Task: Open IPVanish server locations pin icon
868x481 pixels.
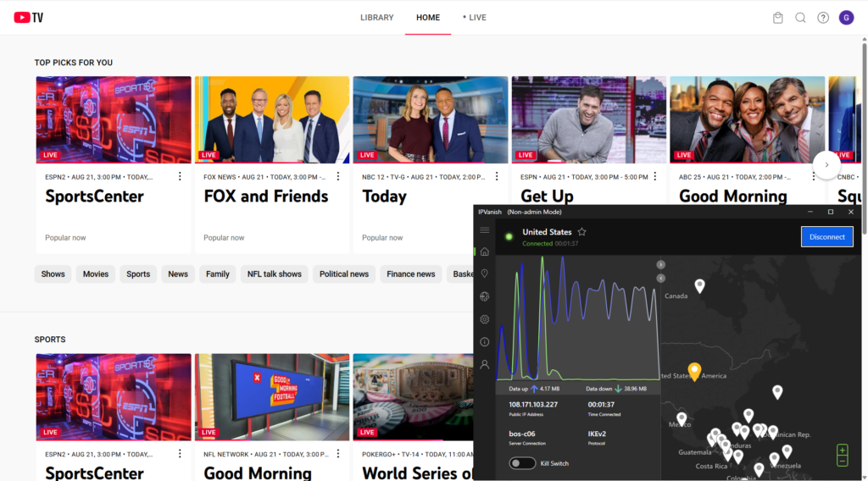Action: tap(484, 274)
